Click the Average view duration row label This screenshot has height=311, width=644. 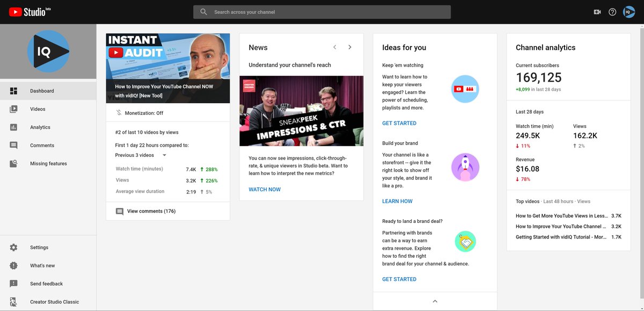coord(140,192)
